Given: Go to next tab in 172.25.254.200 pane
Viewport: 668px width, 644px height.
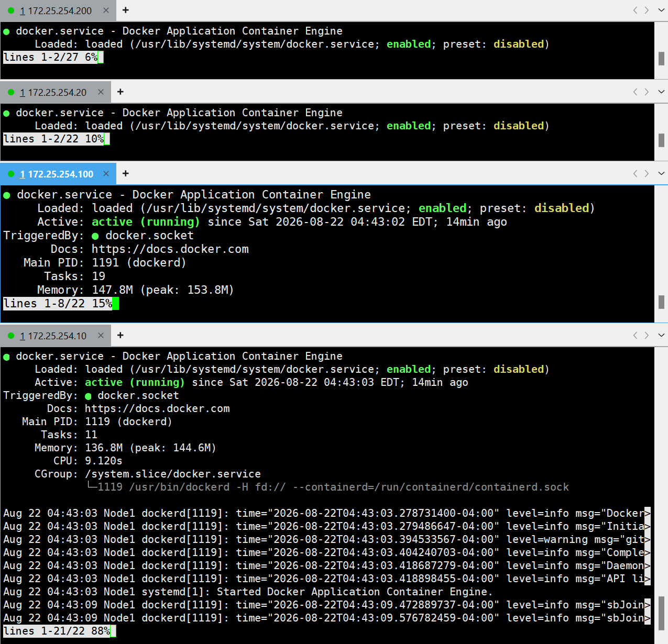Looking at the screenshot, I should [x=647, y=10].
